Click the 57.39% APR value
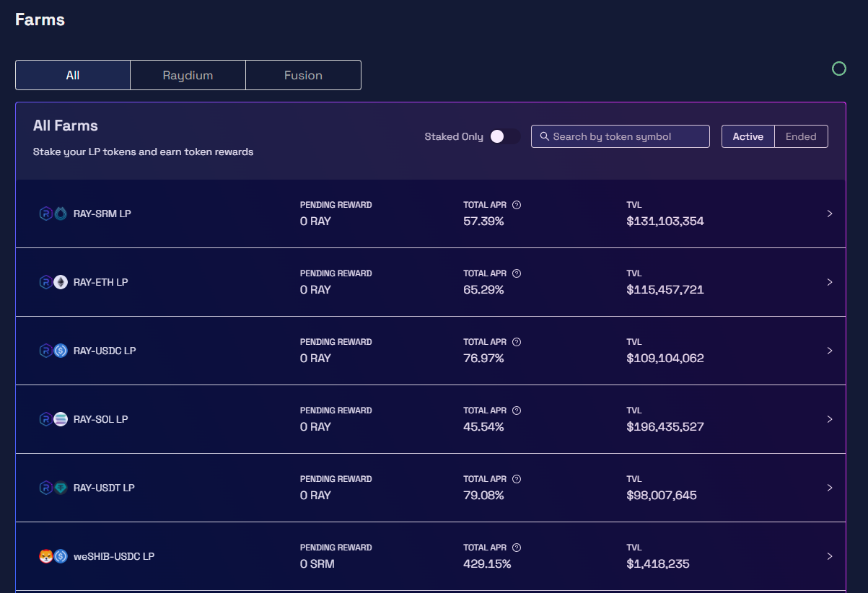The height and width of the screenshot is (593, 868). coord(483,221)
